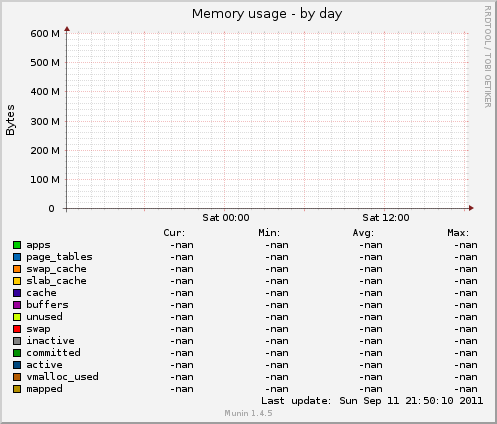Click the olive mapped legend swatch
497x424 pixels.
(x=17, y=389)
